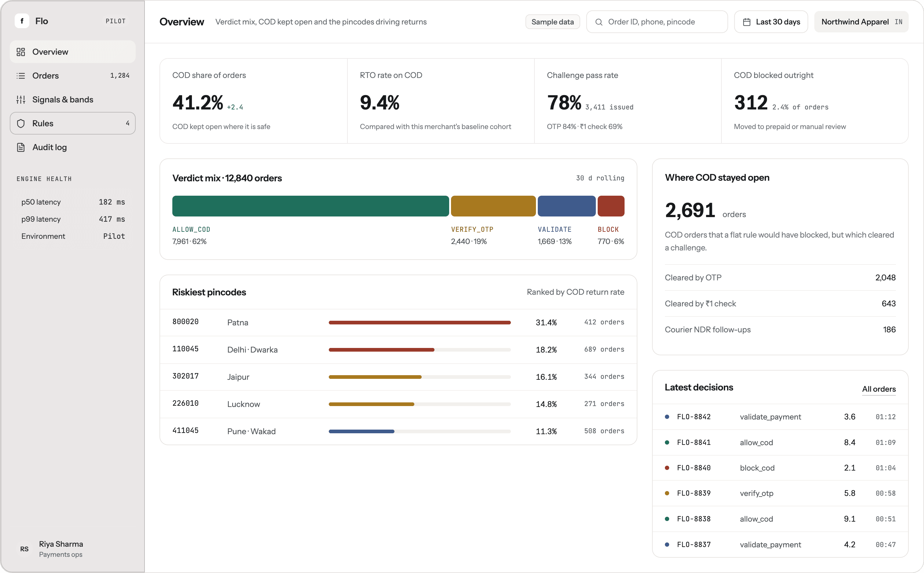Open the Northwind Apparel merchant switcher
This screenshot has height=573, width=924.
click(861, 22)
